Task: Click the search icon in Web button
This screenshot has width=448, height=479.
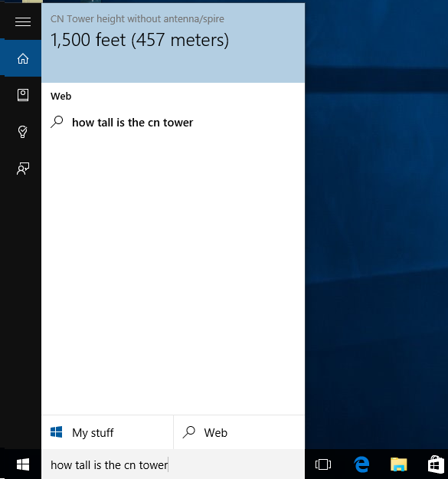Action: coord(189,432)
